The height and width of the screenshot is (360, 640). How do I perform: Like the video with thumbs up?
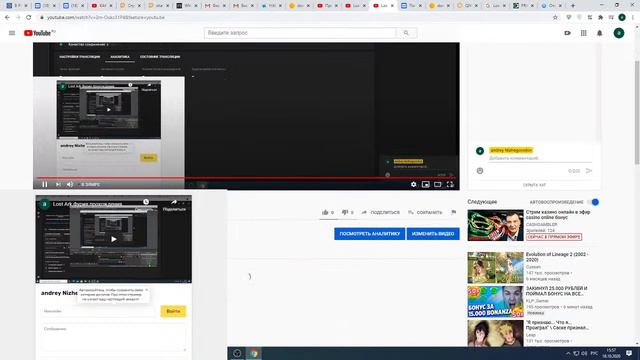pyautogui.click(x=325, y=212)
